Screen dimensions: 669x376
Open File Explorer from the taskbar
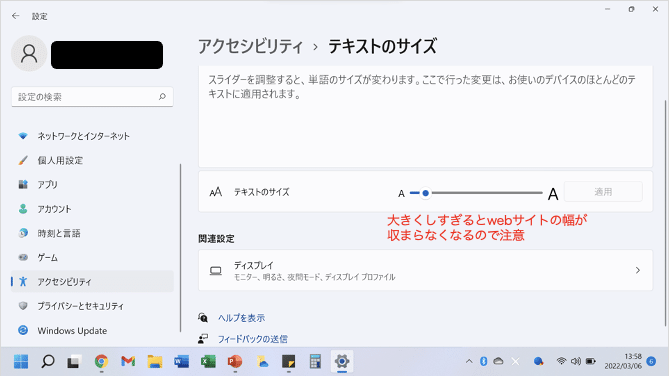(x=155, y=361)
